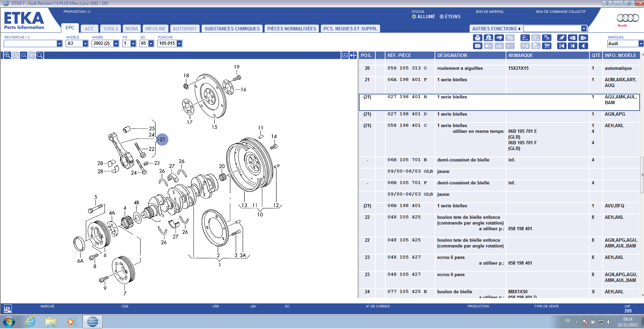The height and width of the screenshot is (329, 644).
Task: Launch the ELSA link icon
Action: pos(525,38)
